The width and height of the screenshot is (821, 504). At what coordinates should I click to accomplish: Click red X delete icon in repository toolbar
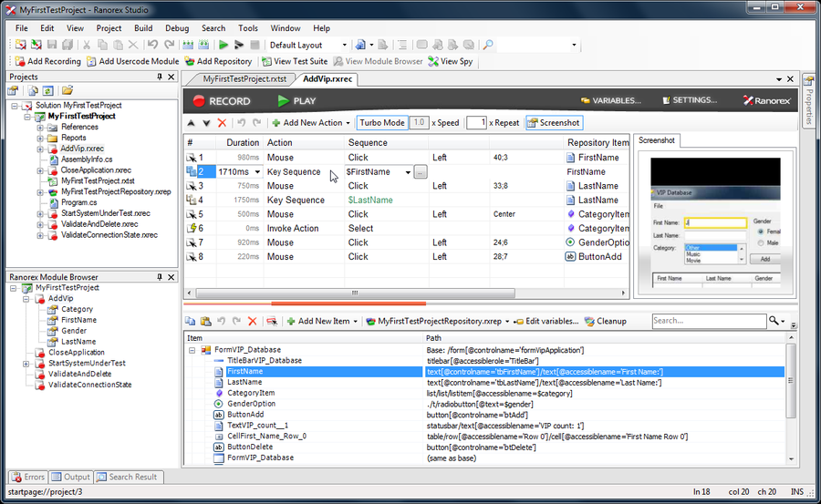(x=253, y=321)
